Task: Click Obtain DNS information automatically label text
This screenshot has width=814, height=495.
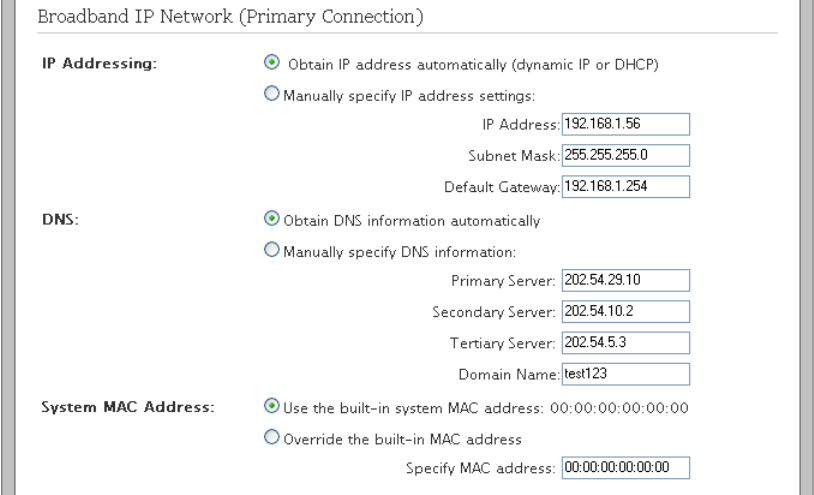Action: (412, 221)
